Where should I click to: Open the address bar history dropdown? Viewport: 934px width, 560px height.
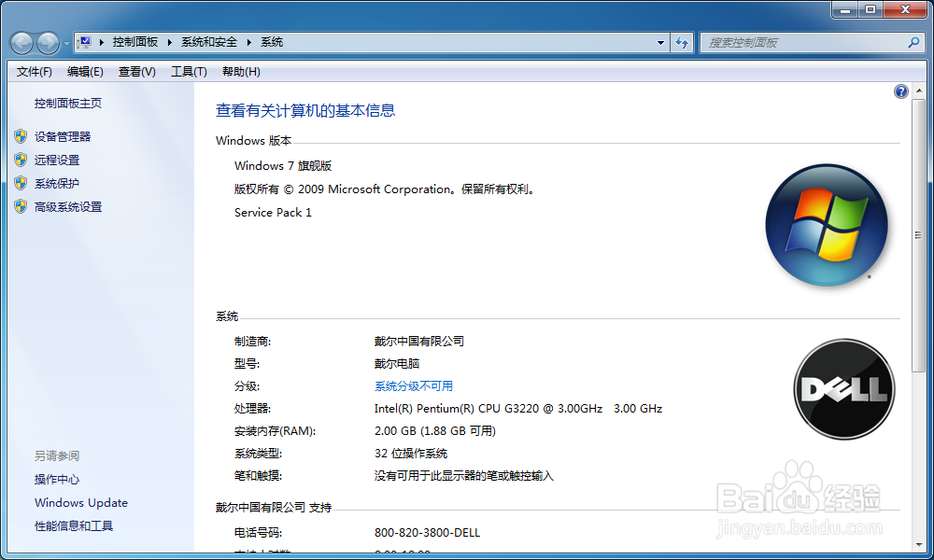click(660, 43)
